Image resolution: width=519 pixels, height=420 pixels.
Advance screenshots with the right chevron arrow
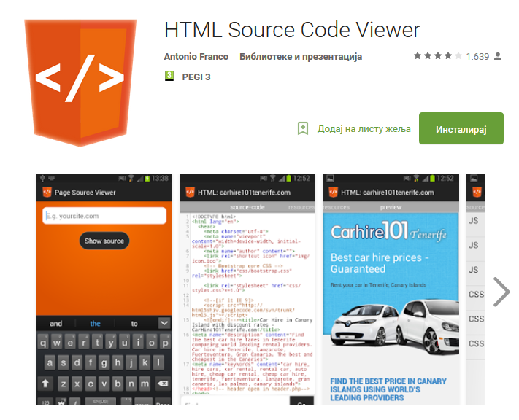pos(501,292)
